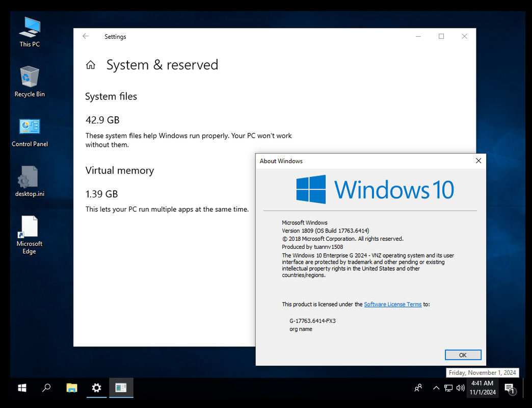The width and height of the screenshot is (532, 408).
Task: Select the desktop.ini file icon
Action: pos(30,182)
